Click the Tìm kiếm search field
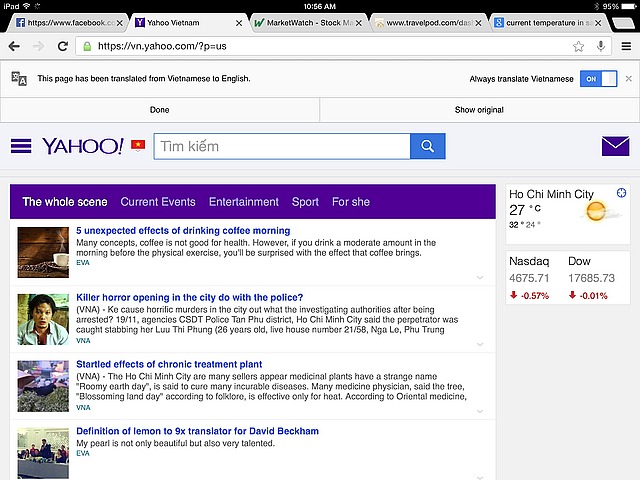The width and height of the screenshot is (640, 480). [282, 146]
